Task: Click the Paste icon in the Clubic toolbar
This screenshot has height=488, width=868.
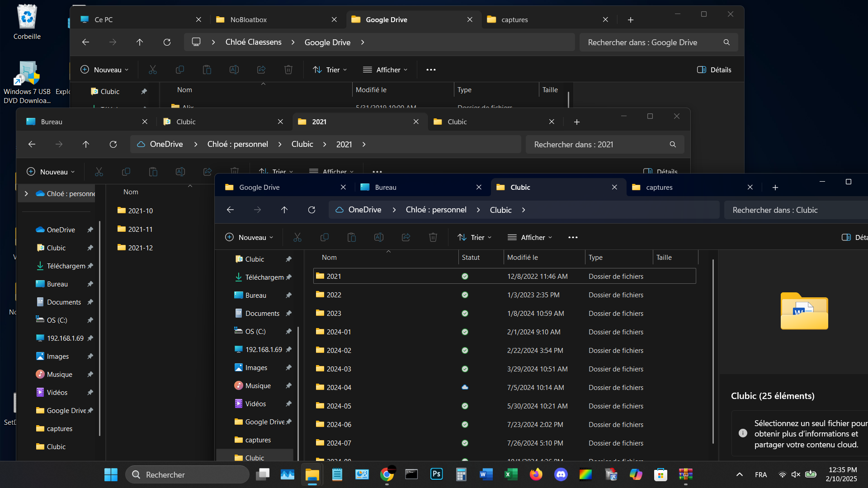Action: [x=352, y=237]
